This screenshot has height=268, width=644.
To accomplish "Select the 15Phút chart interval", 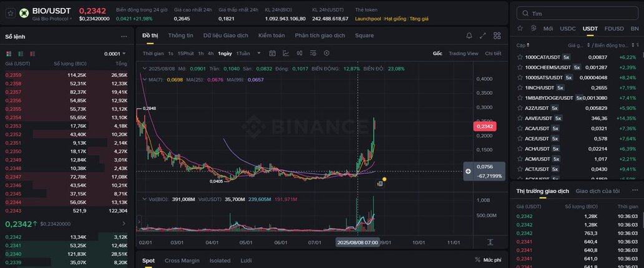I will pyautogui.click(x=185, y=54).
